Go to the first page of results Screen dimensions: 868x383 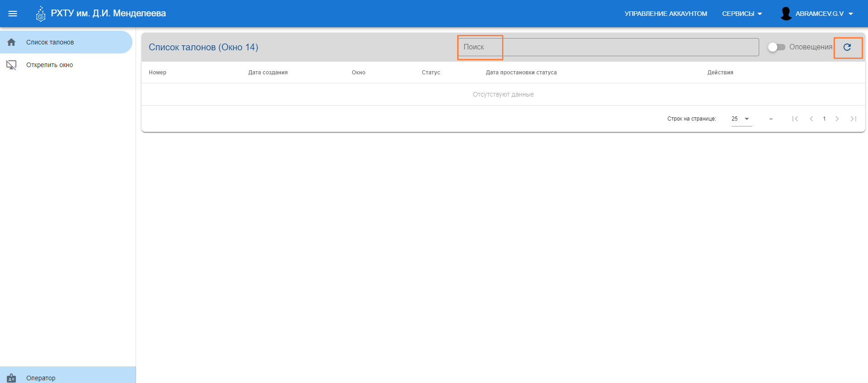pos(795,119)
